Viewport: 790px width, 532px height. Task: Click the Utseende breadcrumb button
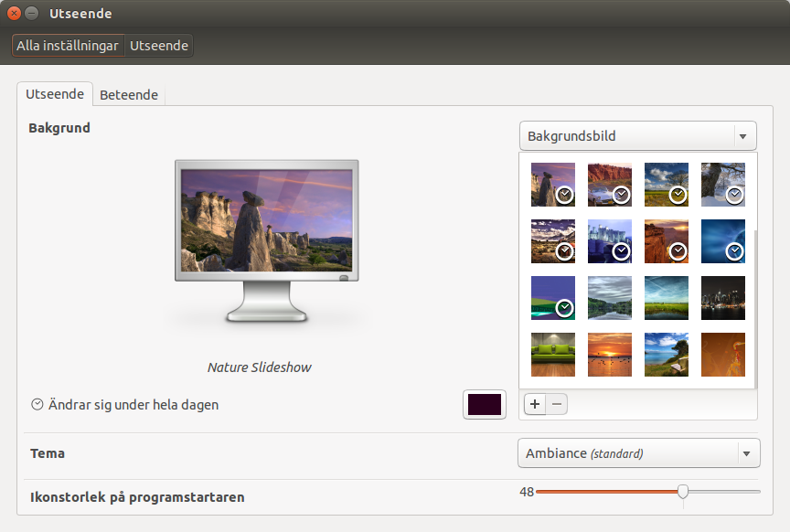click(x=159, y=46)
